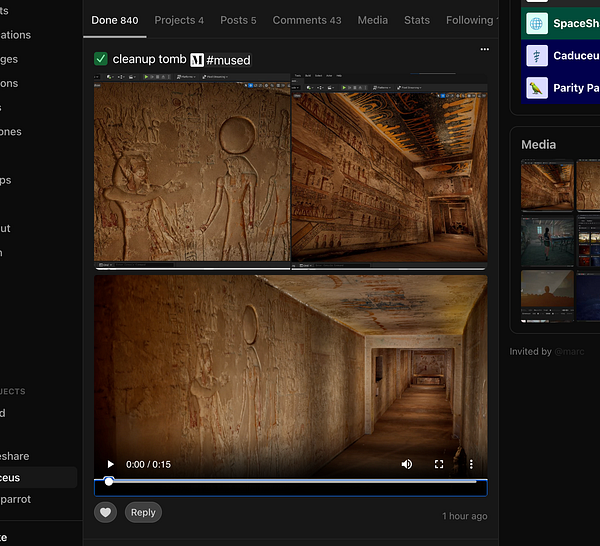
Task: Click the mused project logo icon
Action: point(197,60)
